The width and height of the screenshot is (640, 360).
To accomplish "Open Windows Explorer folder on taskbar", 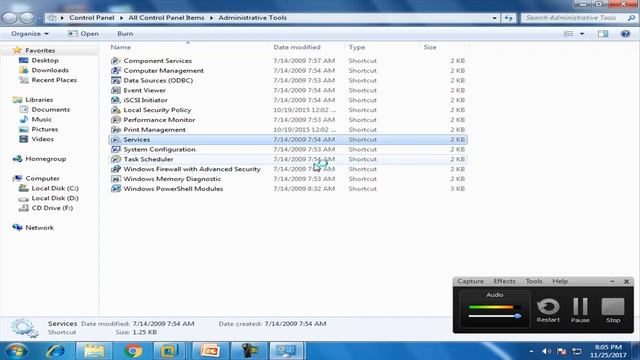I will 94,351.
